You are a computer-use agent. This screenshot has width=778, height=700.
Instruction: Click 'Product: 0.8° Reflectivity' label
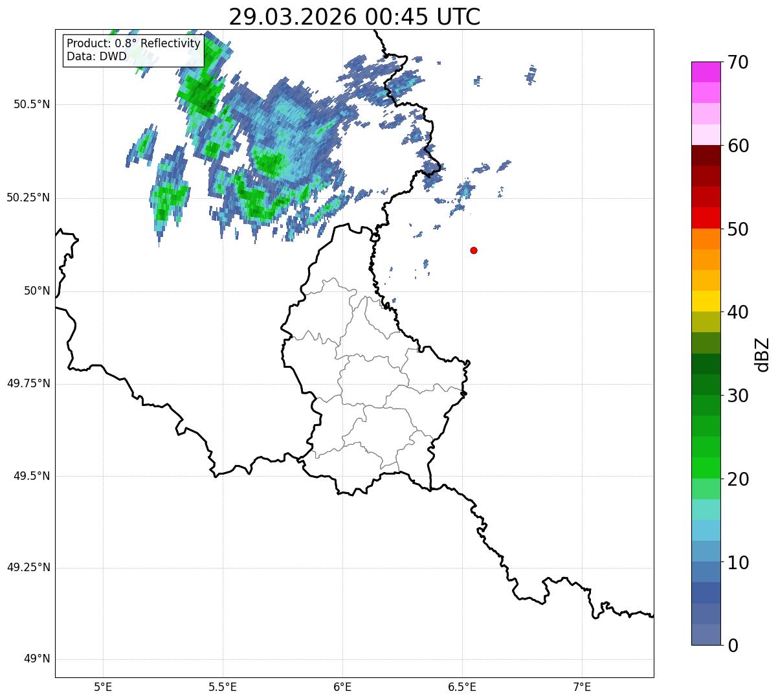(133, 43)
